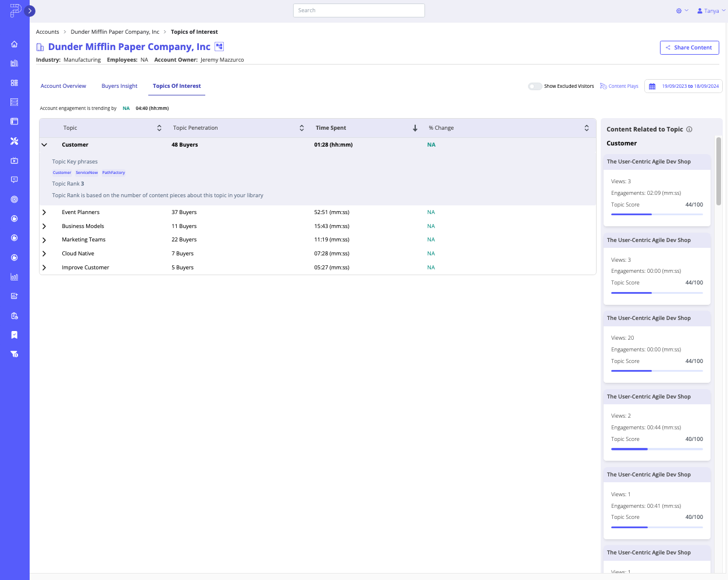Collapse the expanded Customer topic row
The height and width of the screenshot is (580, 728).
44,144
